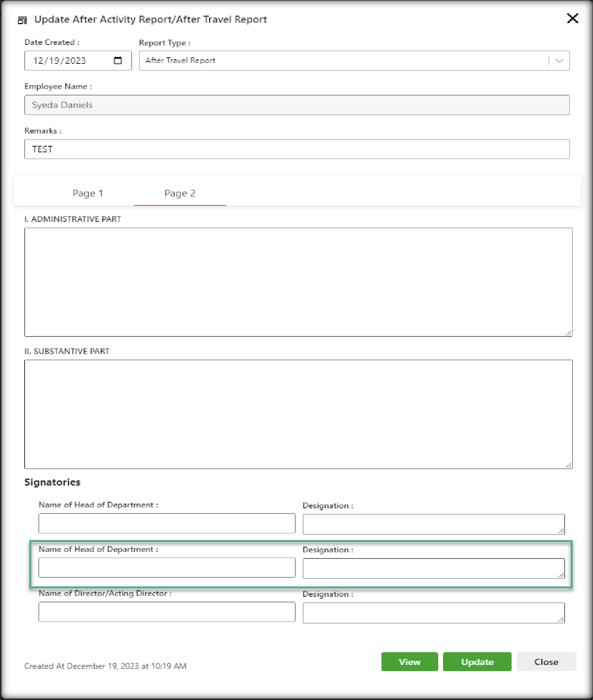Switch to the Page 1 tab
593x700 pixels.
(88, 193)
